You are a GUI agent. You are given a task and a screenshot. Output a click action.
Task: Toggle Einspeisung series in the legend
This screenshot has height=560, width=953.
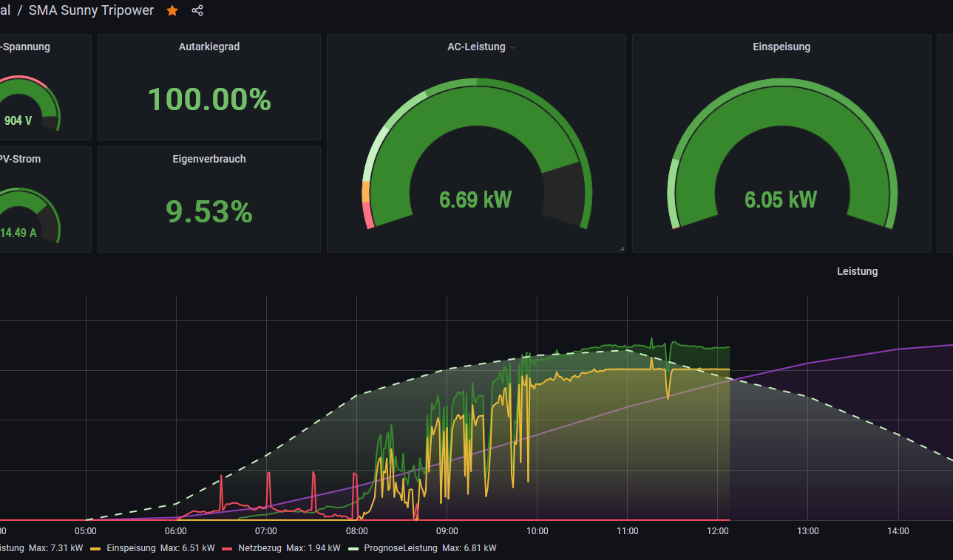pyautogui.click(x=131, y=548)
